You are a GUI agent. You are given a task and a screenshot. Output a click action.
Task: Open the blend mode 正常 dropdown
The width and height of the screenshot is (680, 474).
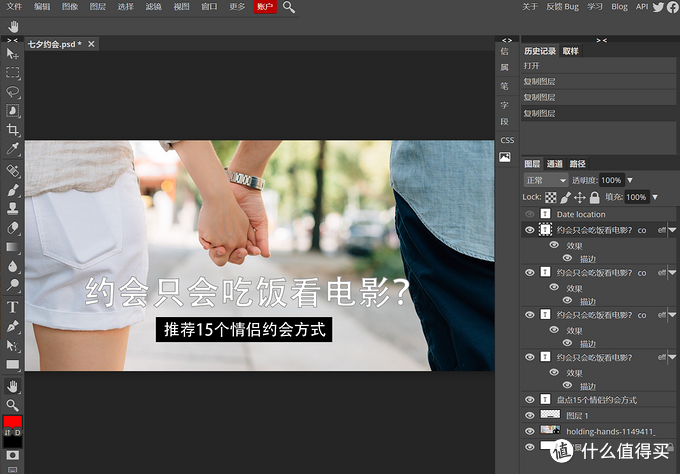pos(546,180)
